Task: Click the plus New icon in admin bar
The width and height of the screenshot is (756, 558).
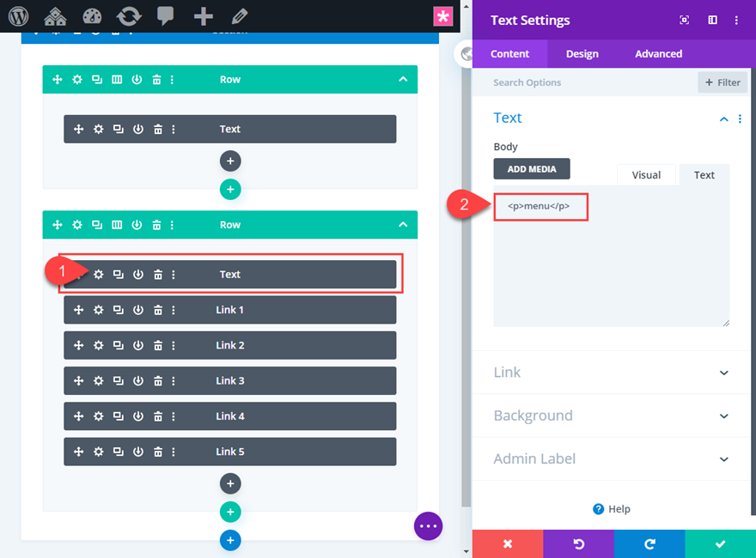Action: [x=203, y=16]
